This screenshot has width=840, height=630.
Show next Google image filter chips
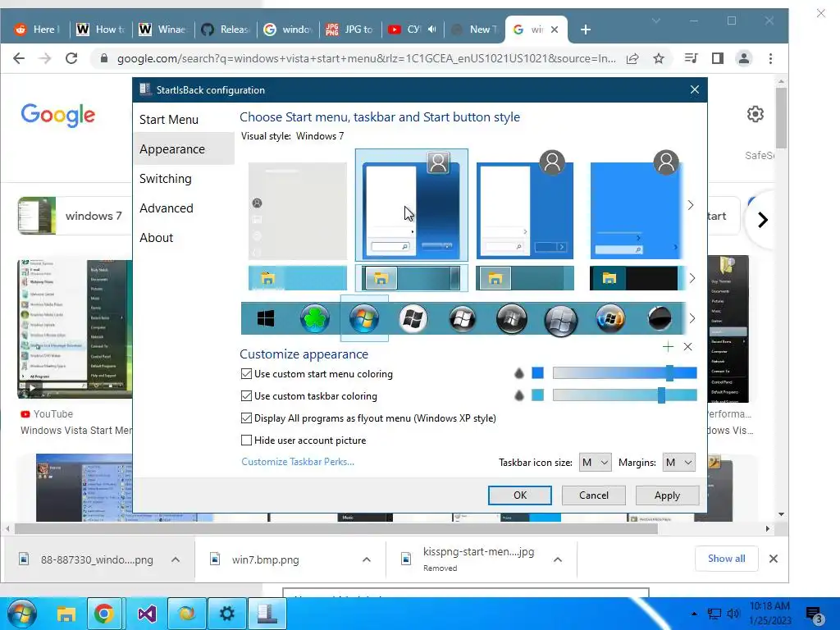point(762,220)
